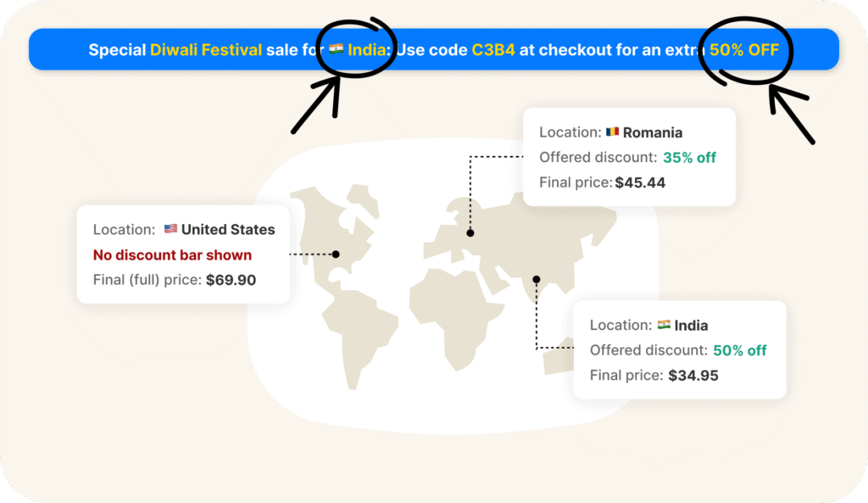Click the green 35% off discount label
Viewport: 868px width, 503px height.
(x=689, y=158)
